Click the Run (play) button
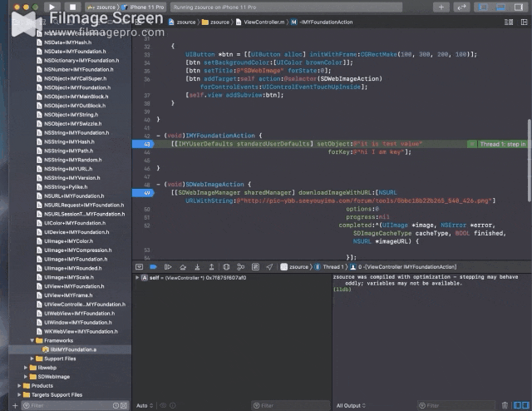 coord(52,7)
